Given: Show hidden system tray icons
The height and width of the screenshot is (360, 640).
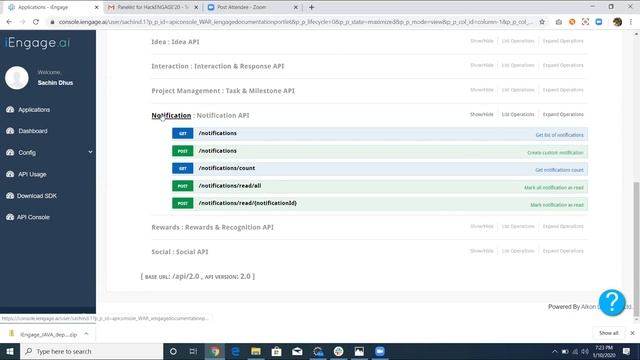Looking at the screenshot, I should pyautogui.click(x=554, y=351).
